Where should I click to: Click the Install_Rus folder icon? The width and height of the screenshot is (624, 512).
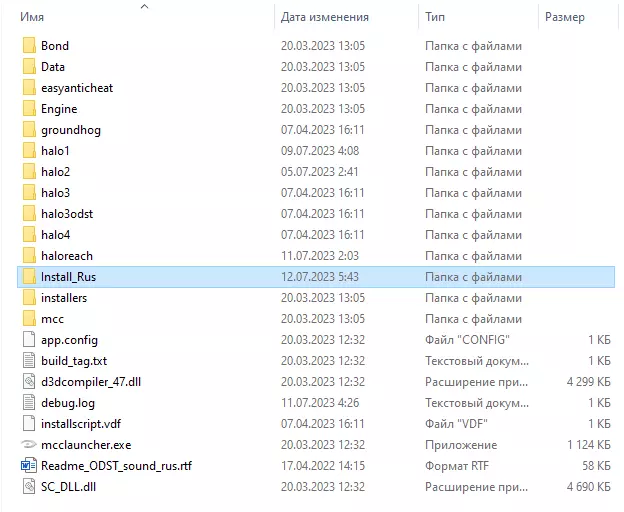(x=29, y=277)
